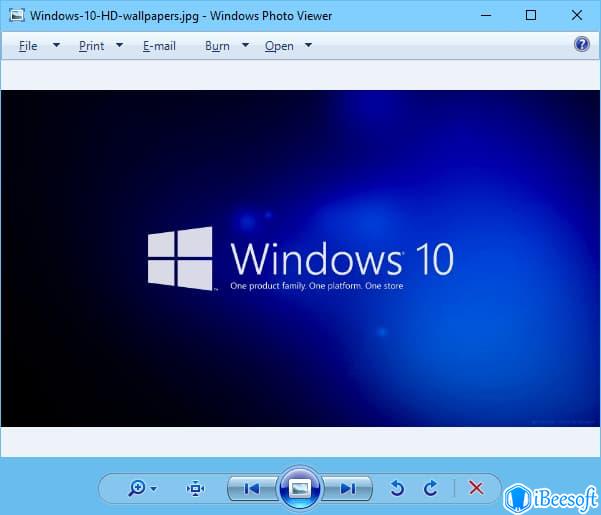Minimize the Windows Photo Viewer window

tap(486, 15)
